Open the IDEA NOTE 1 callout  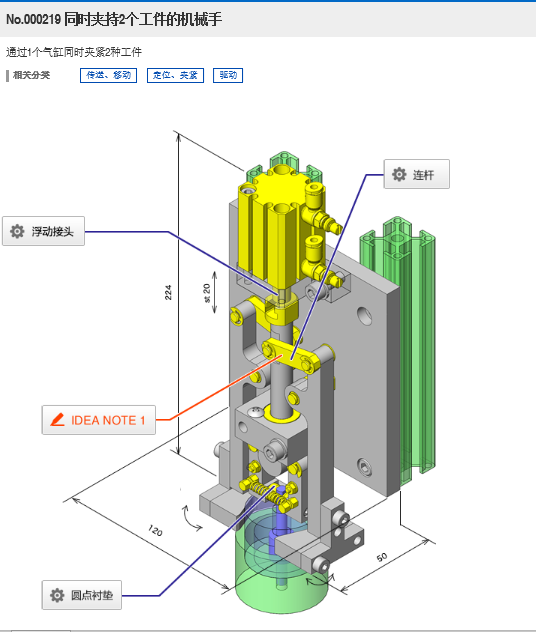tap(99, 420)
